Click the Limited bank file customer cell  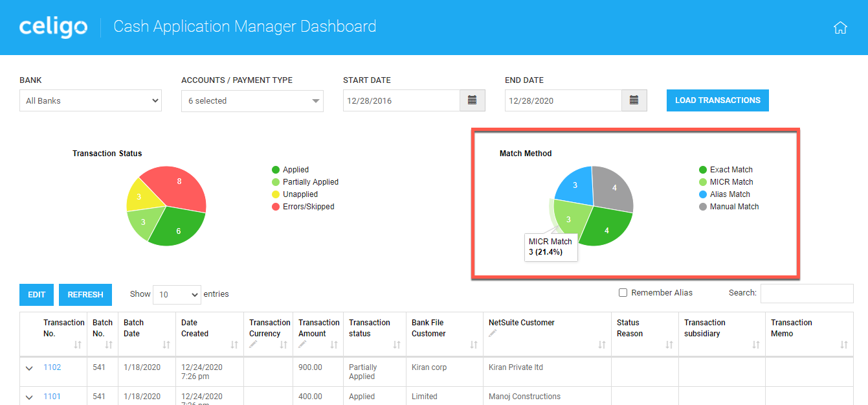pyautogui.click(x=445, y=397)
